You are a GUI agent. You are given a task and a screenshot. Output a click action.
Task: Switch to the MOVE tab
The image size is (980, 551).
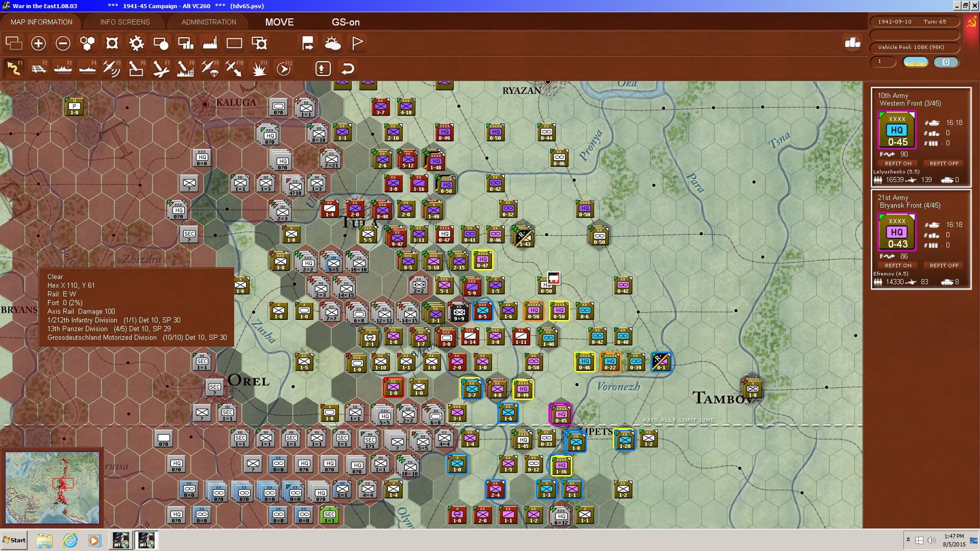(279, 22)
